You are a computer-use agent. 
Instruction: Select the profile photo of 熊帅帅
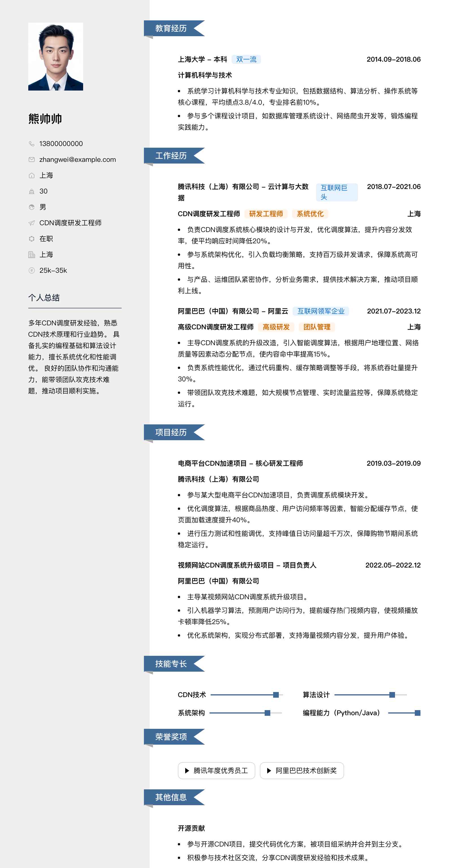click(x=56, y=56)
